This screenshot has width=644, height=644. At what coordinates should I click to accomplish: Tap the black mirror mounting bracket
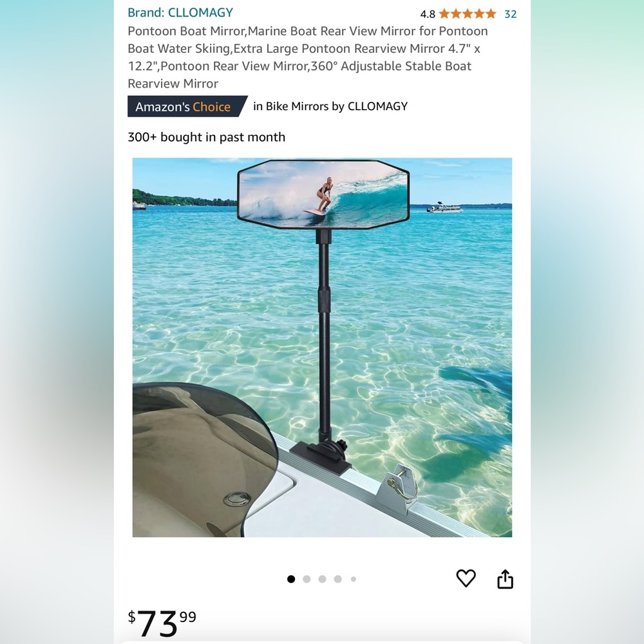tap(321, 456)
